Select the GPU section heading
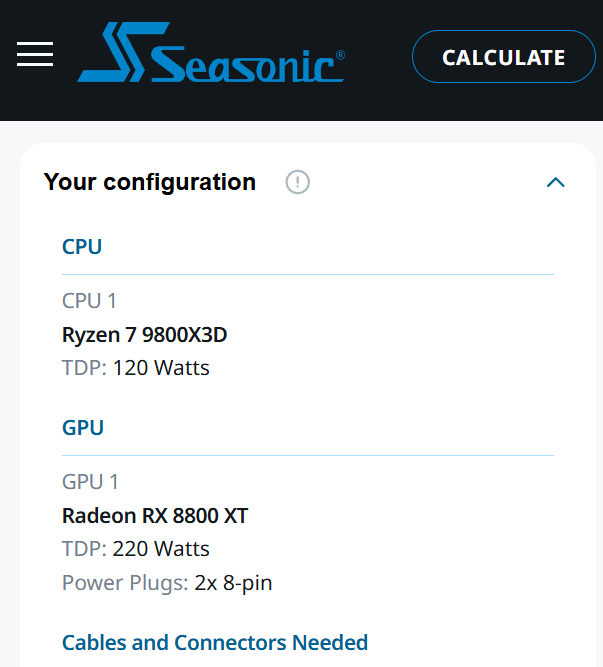Viewport: 603px width, 667px height. [x=83, y=427]
